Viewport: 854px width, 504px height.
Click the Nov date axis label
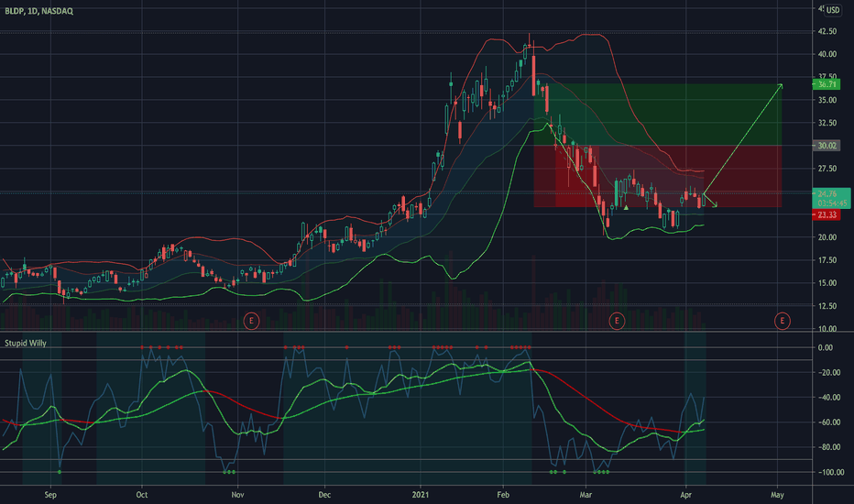[x=237, y=495]
